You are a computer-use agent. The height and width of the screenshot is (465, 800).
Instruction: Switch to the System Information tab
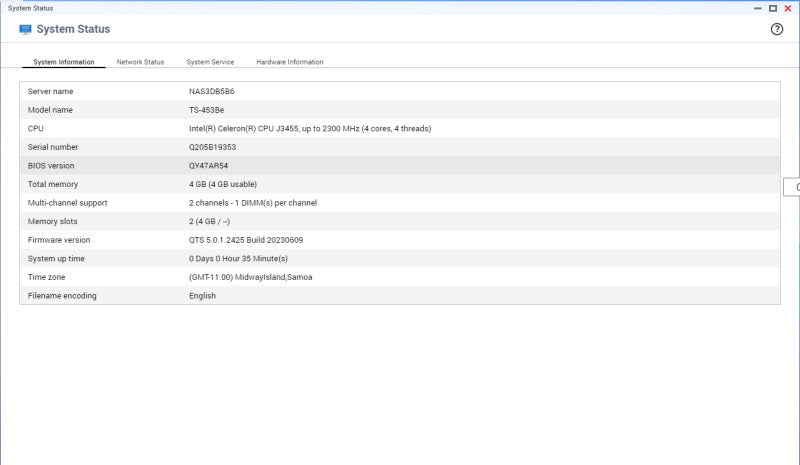click(x=64, y=62)
